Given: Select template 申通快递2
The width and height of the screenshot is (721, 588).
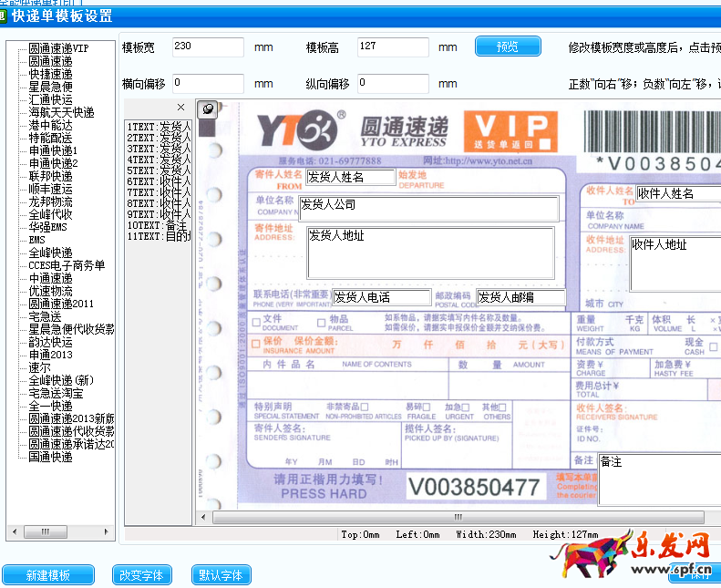Looking at the screenshot, I should coord(54,163).
